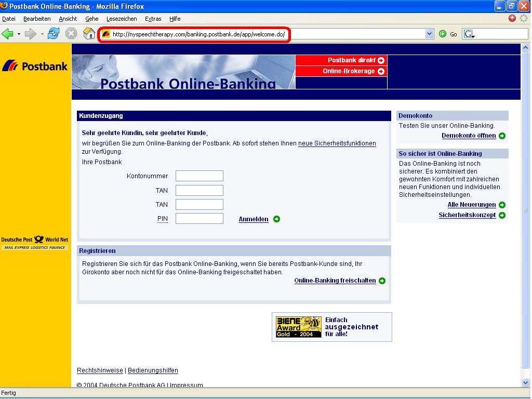The image size is (532, 399).
Task: Open the Home page icon
Action: 89,34
